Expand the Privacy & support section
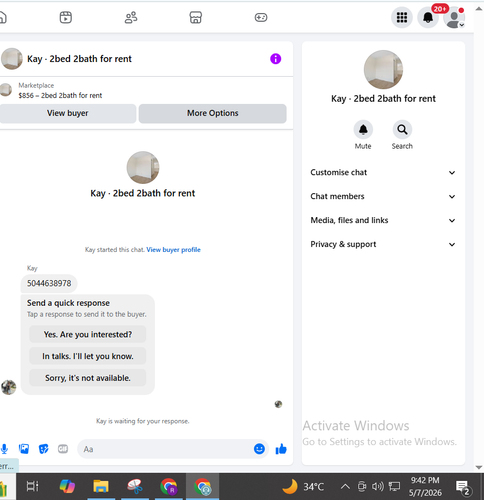 pyautogui.click(x=383, y=244)
